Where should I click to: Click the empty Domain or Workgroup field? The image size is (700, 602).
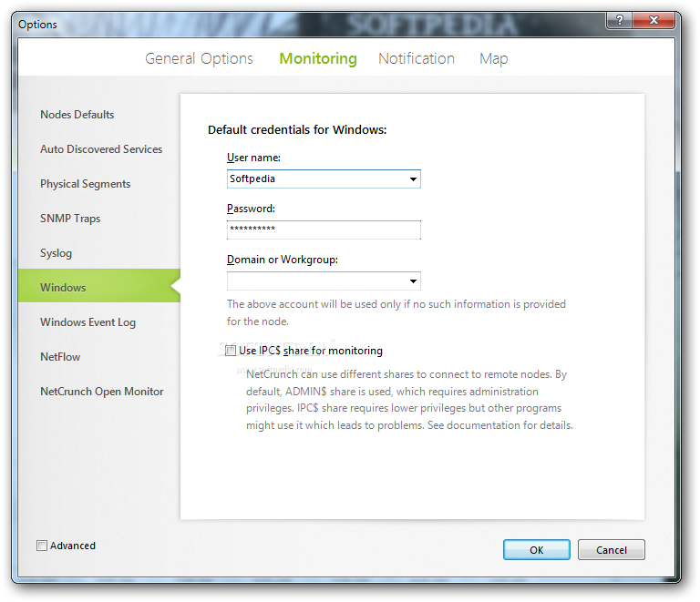pyautogui.click(x=324, y=281)
